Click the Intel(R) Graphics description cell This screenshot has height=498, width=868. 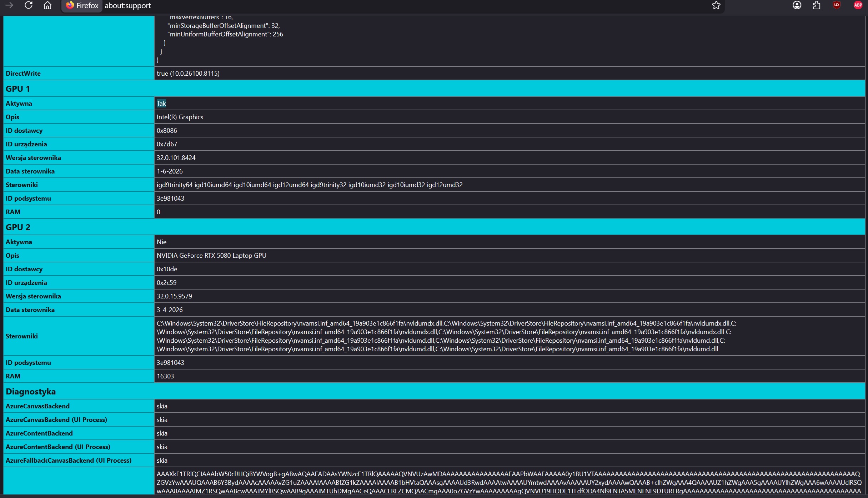click(x=180, y=117)
